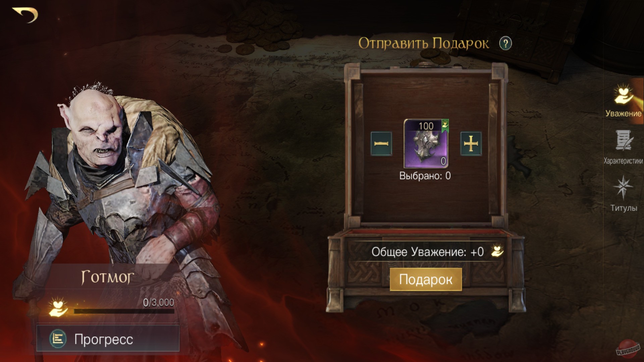Open the Характеристики tab

pyautogui.click(x=624, y=147)
